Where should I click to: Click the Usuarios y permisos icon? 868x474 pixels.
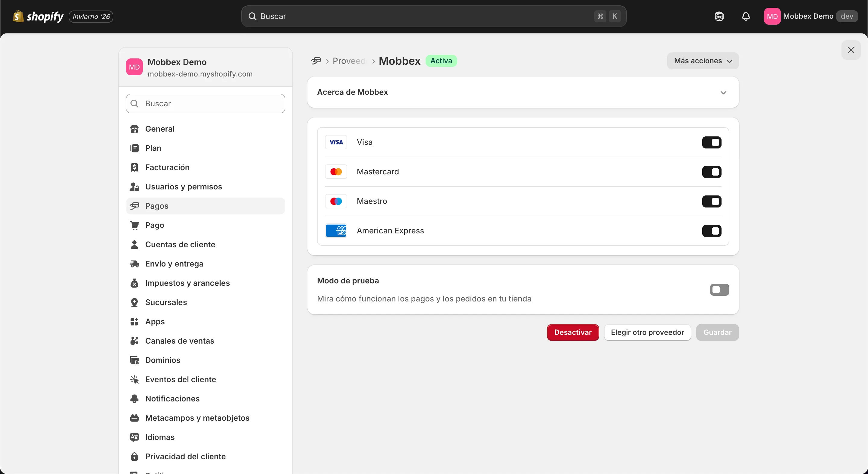point(134,186)
